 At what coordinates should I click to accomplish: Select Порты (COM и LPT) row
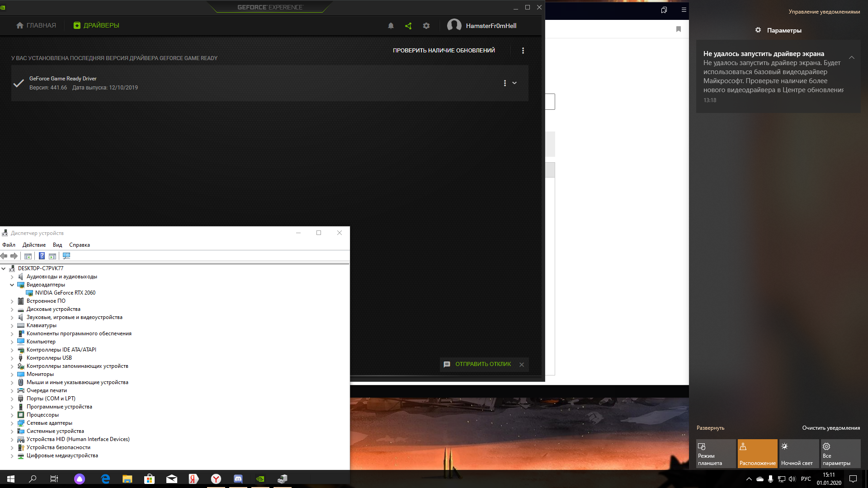tap(51, 399)
